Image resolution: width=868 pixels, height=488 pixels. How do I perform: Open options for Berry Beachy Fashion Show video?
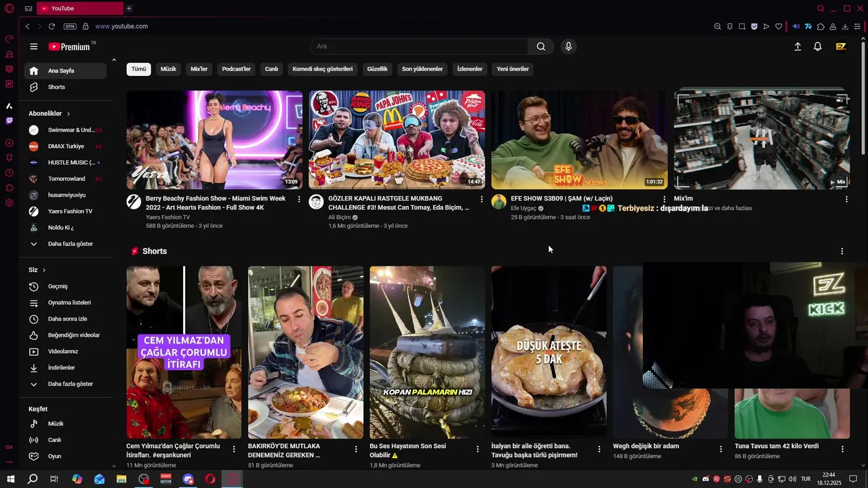point(299,199)
